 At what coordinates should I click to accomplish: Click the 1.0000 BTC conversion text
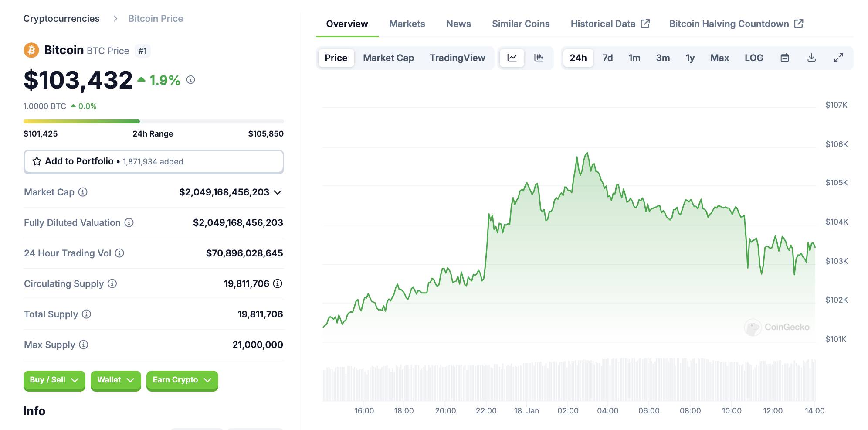44,106
